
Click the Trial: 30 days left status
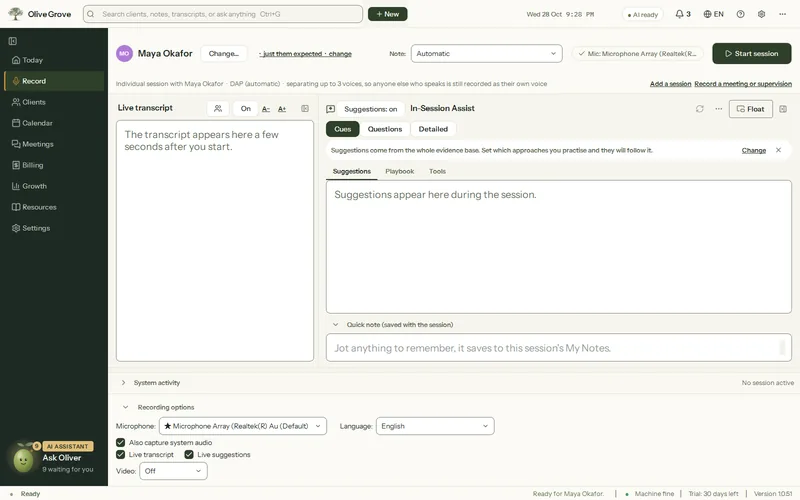pyautogui.click(x=713, y=494)
